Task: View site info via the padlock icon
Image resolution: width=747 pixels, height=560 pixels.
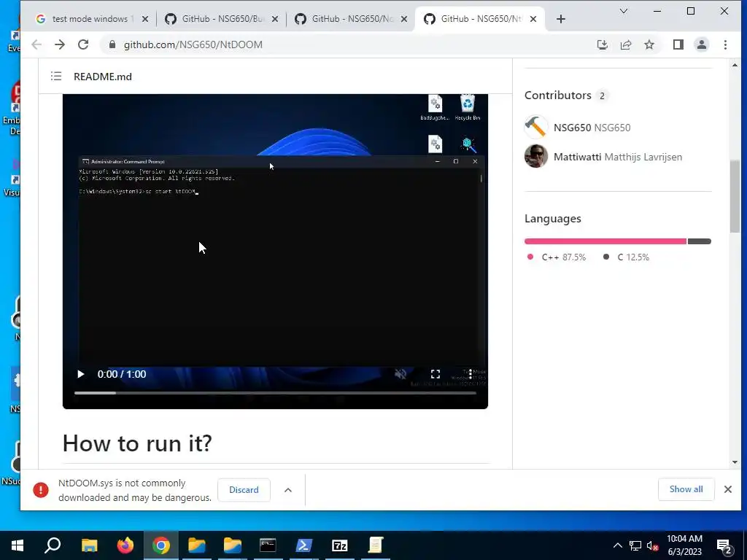Action: click(112, 44)
